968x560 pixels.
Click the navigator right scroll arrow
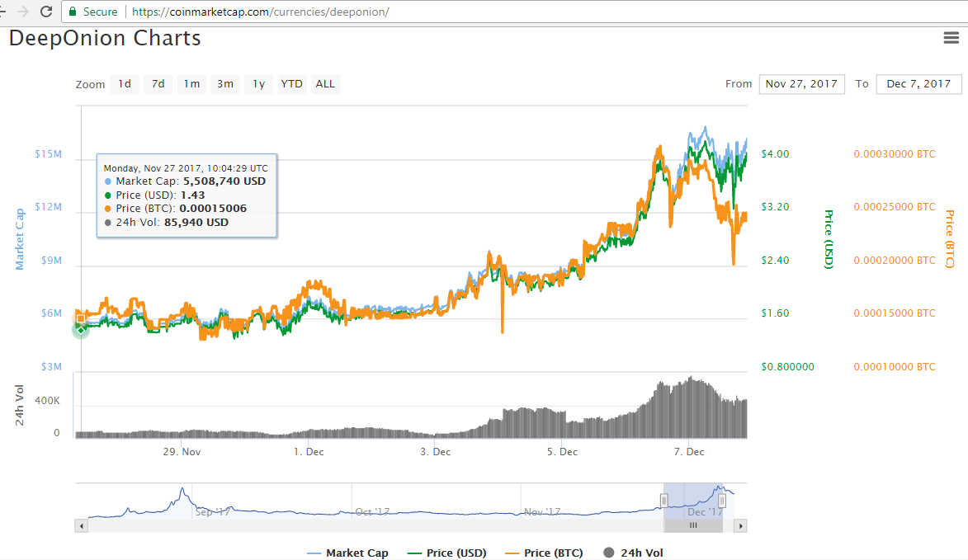pos(741,526)
